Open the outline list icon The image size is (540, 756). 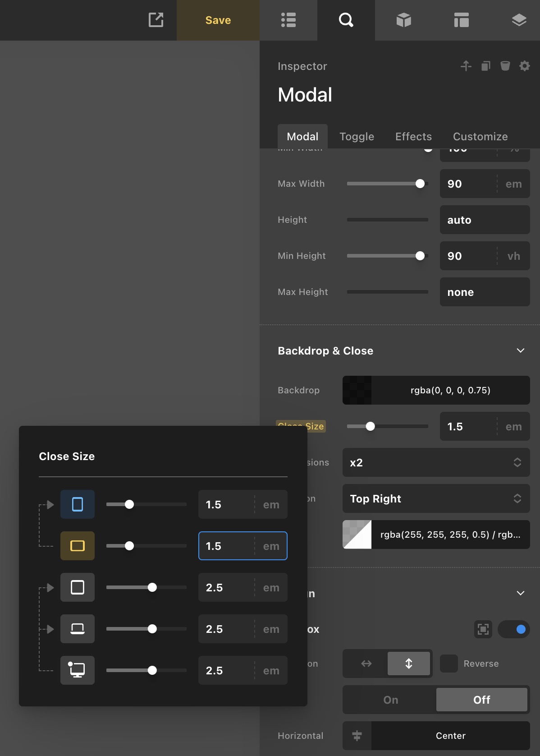[x=288, y=20]
